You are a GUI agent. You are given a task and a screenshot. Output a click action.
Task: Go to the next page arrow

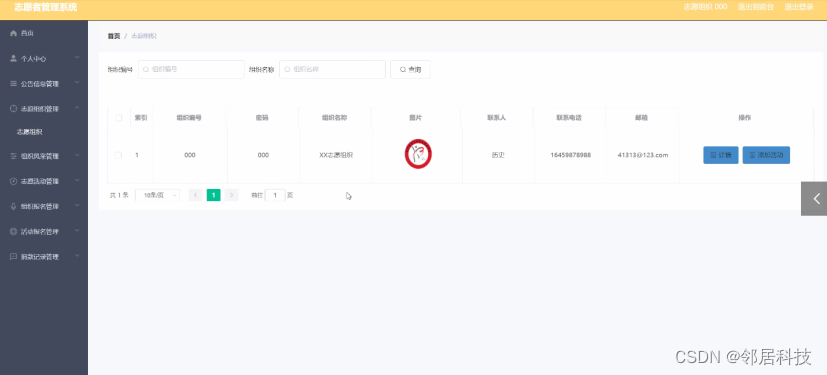(x=232, y=195)
